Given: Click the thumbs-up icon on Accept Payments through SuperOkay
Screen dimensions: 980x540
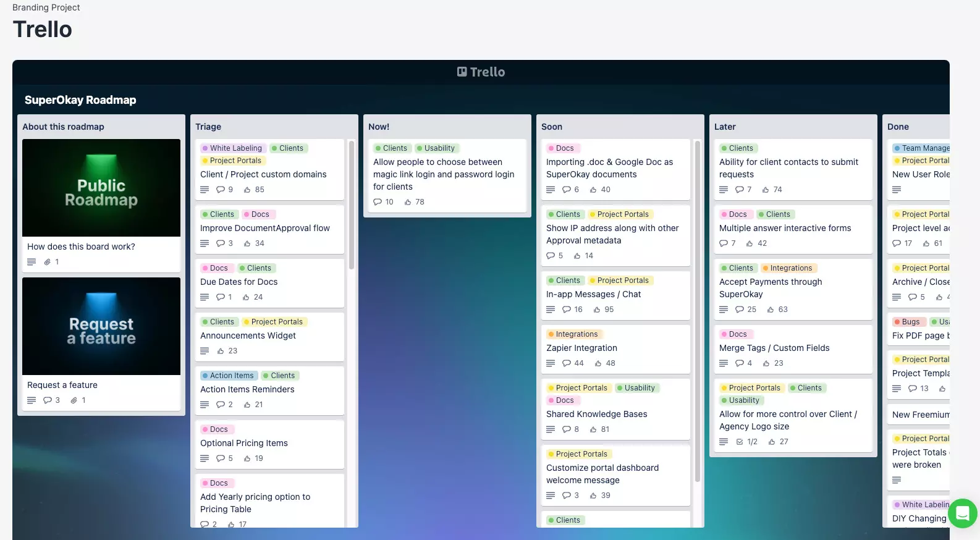Looking at the screenshot, I should pos(771,310).
